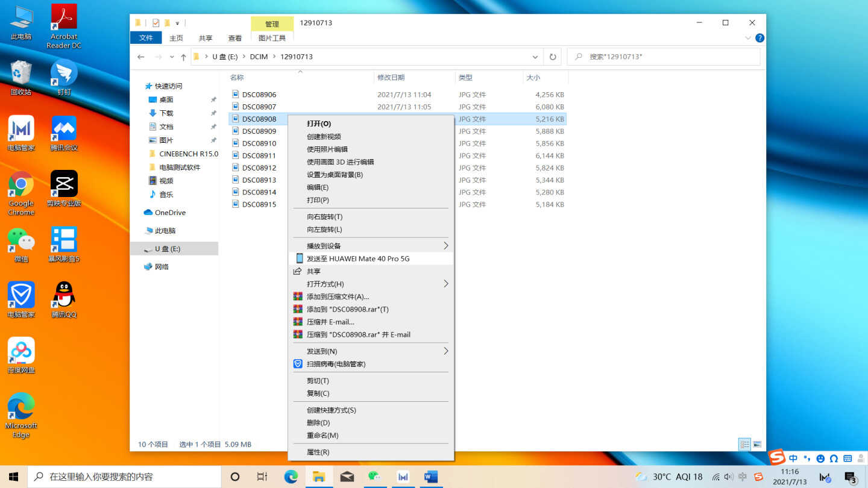
Task: Open the address bar history dropdown
Action: tap(535, 57)
